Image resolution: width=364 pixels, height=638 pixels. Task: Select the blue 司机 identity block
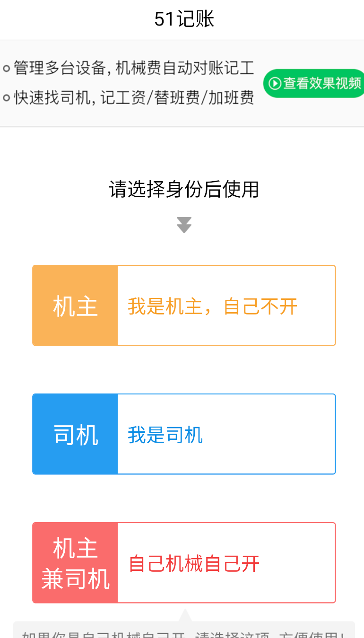click(75, 434)
